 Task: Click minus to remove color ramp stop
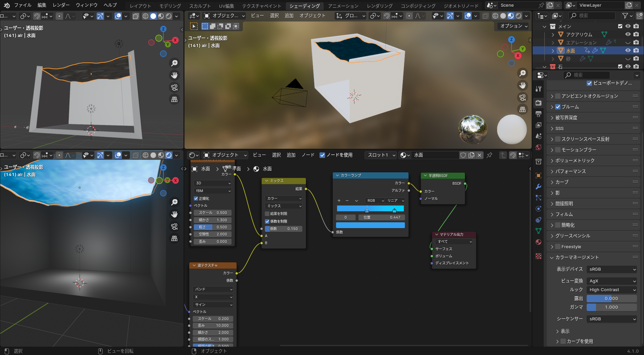pyautogui.click(x=347, y=201)
